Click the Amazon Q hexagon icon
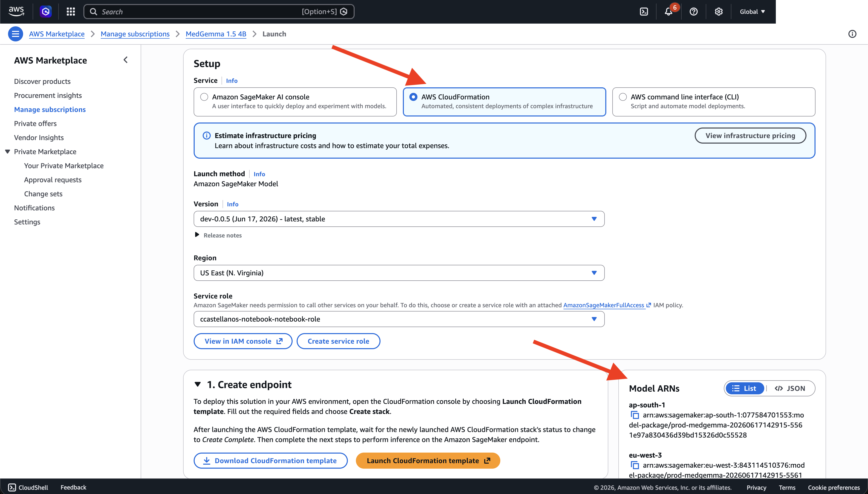This screenshot has width=868, height=494. coord(45,12)
